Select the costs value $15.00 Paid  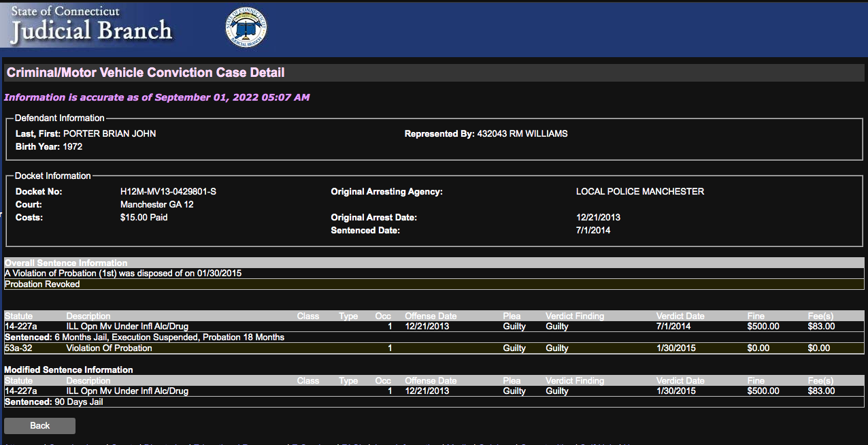point(144,218)
